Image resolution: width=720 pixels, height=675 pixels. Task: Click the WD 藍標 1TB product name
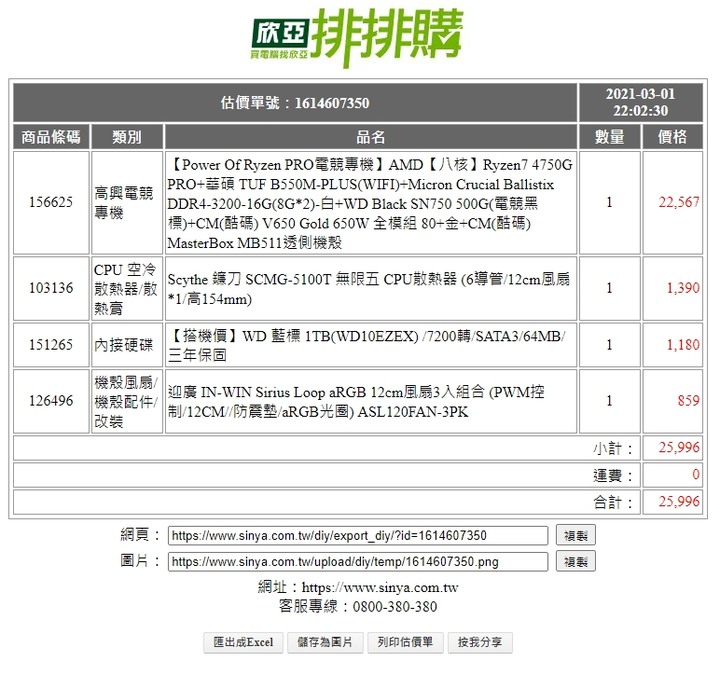(x=366, y=345)
